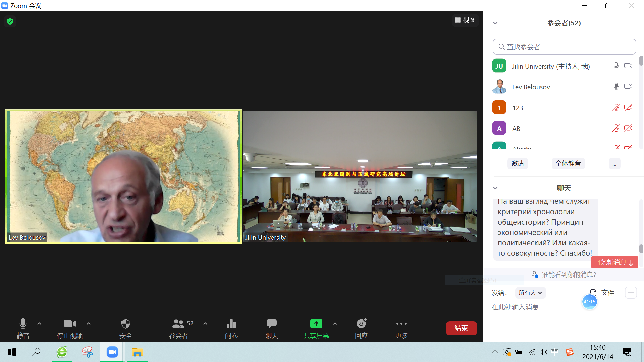
Task: Open the Zoom app in the taskbar
Action: coord(112,352)
